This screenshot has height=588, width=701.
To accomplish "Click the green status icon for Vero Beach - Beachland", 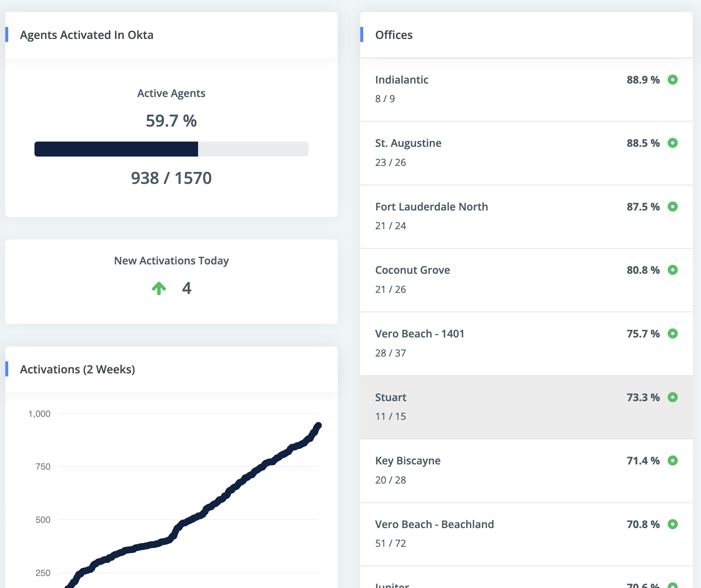I will click(x=674, y=524).
